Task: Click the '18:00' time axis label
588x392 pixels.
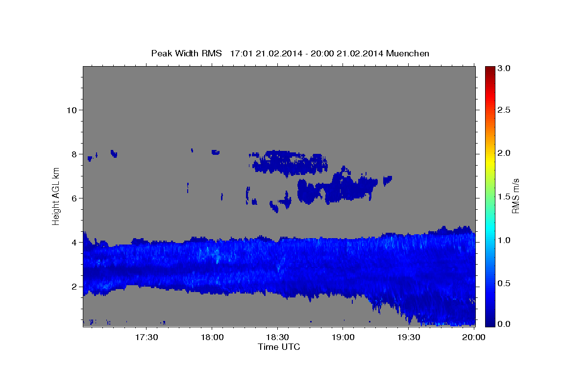Action: click(212, 338)
